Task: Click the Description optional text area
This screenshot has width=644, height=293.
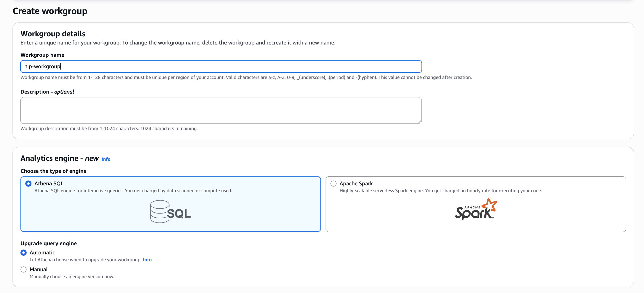Action: tap(221, 110)
